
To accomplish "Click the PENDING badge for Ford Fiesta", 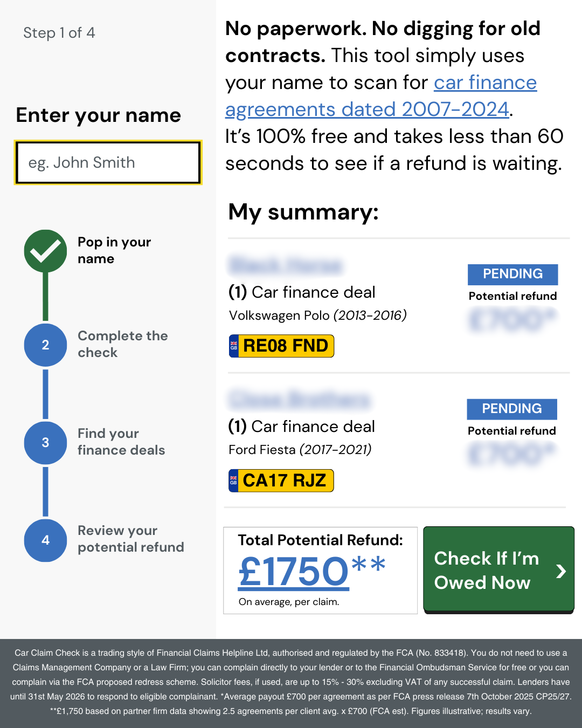I will click(512, 409).
